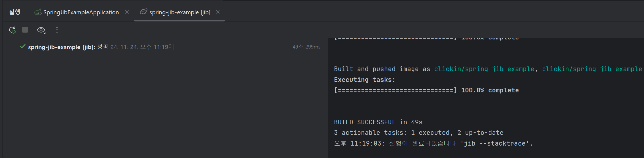Rerun the spring-jib-example jib task
Image resolution: width=644 pixels, height=158 pixels.
(12, 30)
